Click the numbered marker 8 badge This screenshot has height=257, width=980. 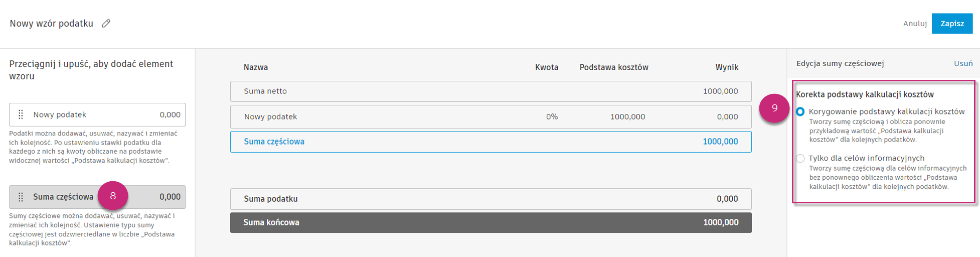[x=113, y=196]
